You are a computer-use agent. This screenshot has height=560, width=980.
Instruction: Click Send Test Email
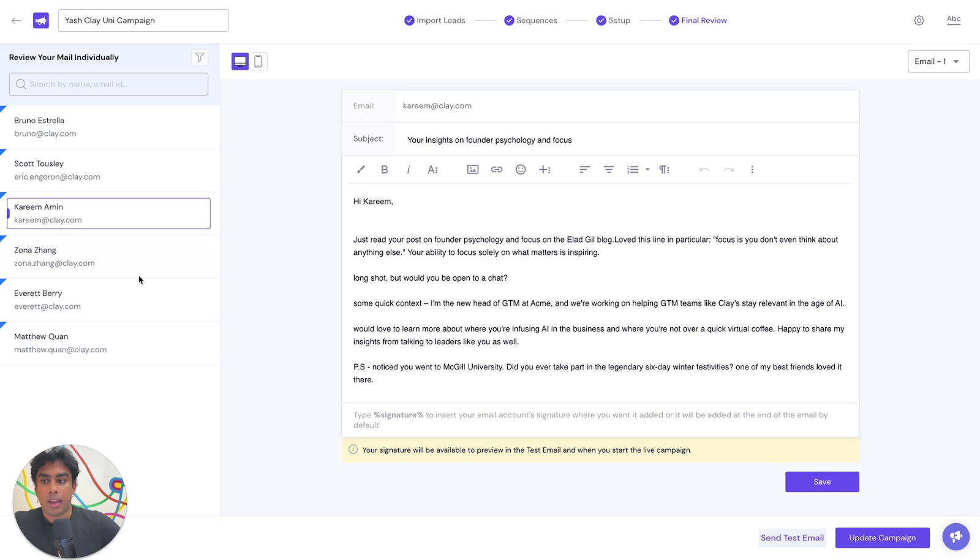coord(792,538)
